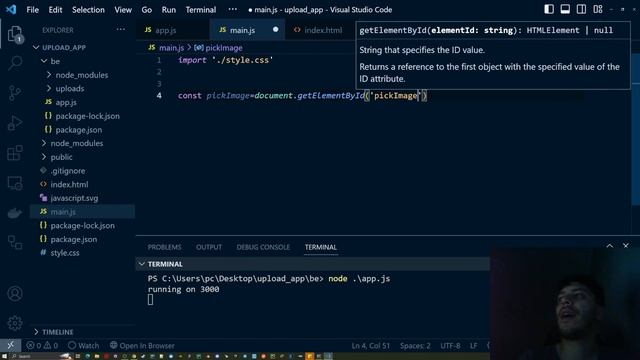The image size is (640, 360).
Task: Click into the terminal input area
Action: (151, 300)
